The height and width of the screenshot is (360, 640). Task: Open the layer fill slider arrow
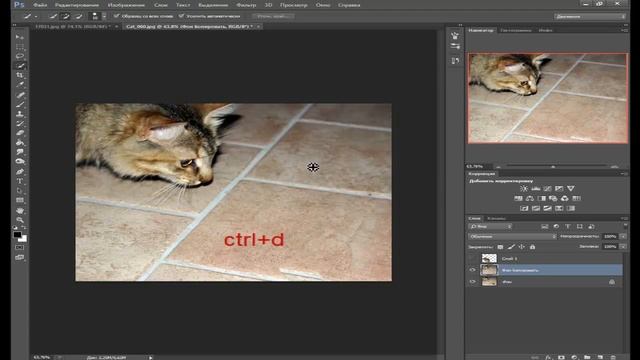[x=623, y=247]
